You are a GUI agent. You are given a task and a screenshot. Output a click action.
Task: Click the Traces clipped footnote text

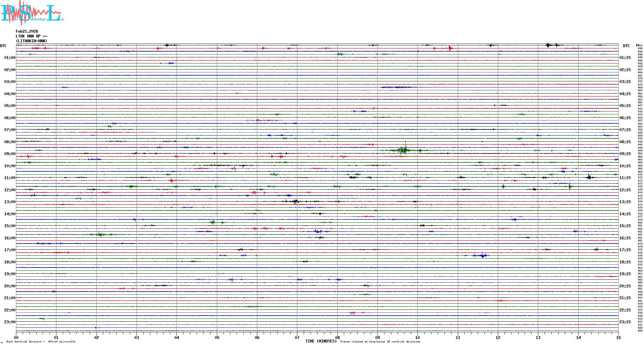(380, 342)
